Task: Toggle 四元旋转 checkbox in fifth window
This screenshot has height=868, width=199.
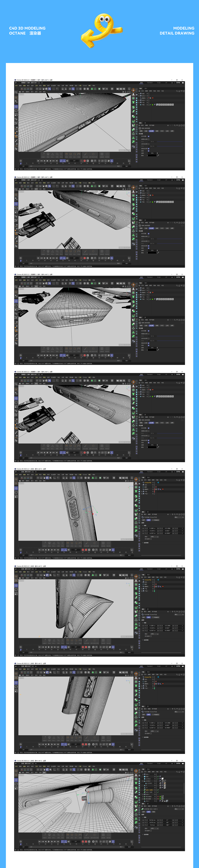Action: coord(151,539)
